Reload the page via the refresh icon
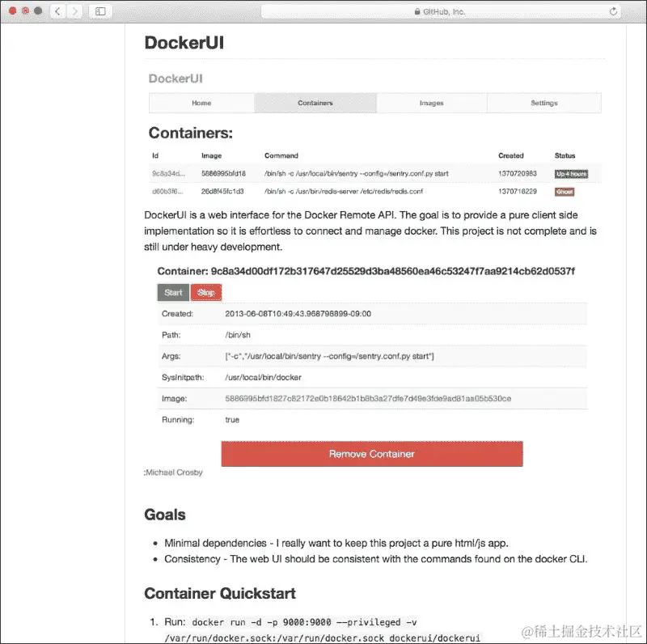 [x=613, y=11]
